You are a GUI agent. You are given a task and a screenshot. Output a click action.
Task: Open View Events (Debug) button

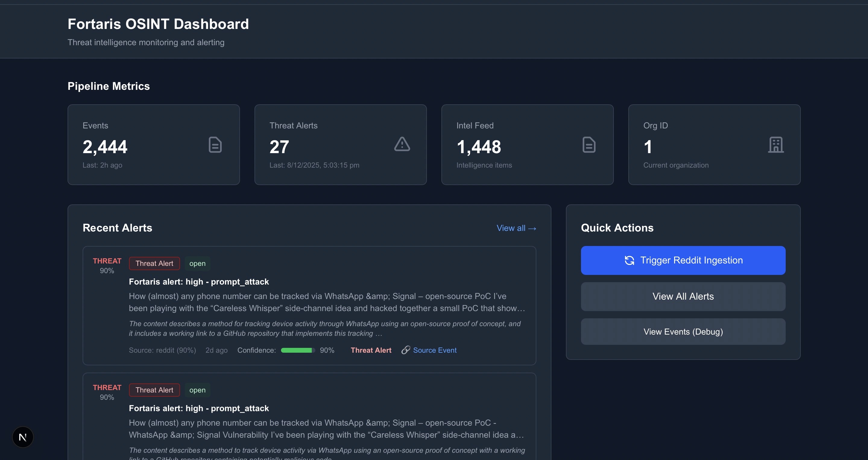(x=683, y=332)
